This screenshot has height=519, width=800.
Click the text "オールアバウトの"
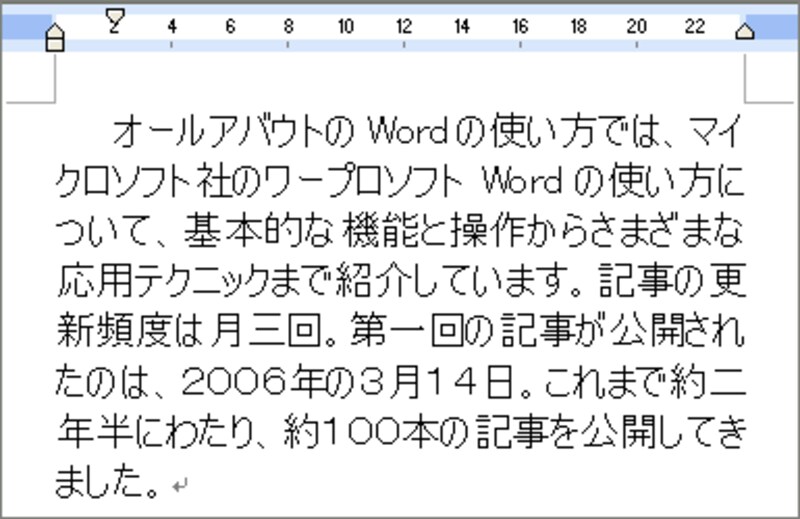click(233, 132)
